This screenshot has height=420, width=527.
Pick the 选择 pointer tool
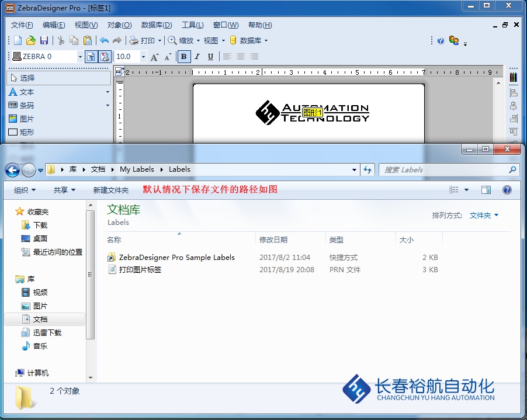click(59, 78)
